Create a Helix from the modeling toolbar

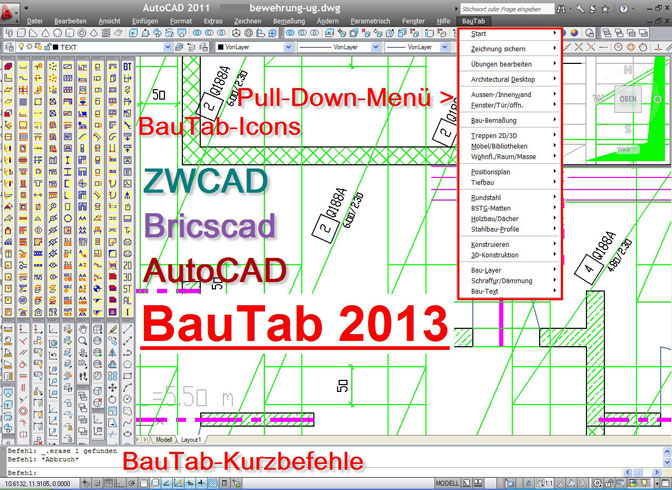[x=105, y=33]
